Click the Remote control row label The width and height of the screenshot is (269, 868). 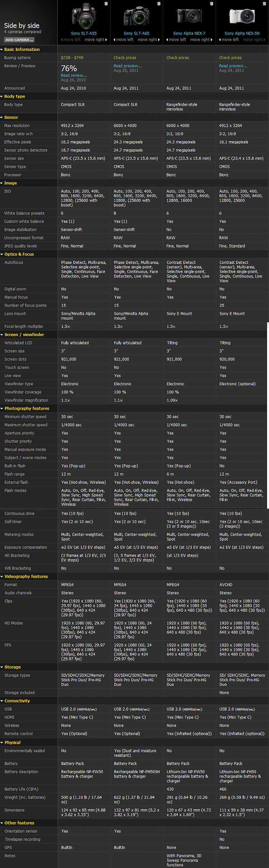(19, 734)
